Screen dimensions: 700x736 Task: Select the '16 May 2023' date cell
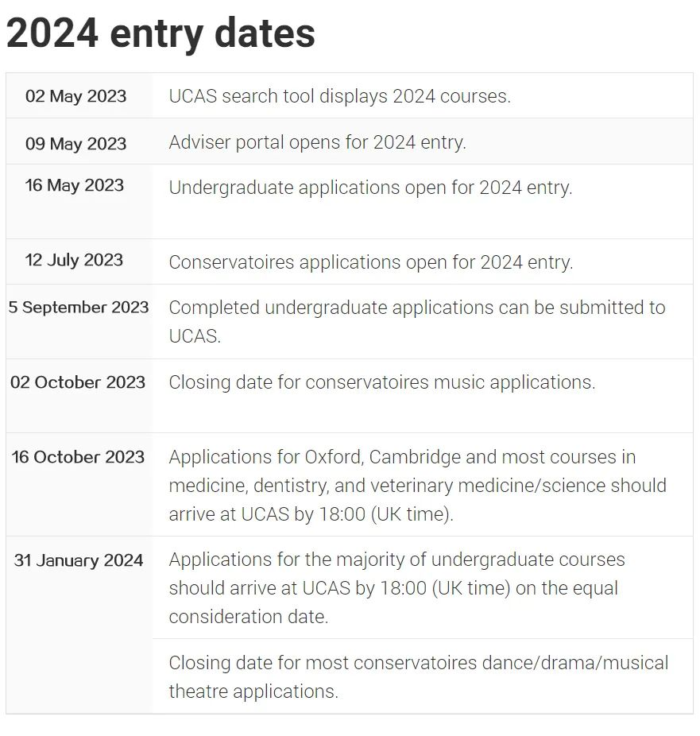[75, 185]
